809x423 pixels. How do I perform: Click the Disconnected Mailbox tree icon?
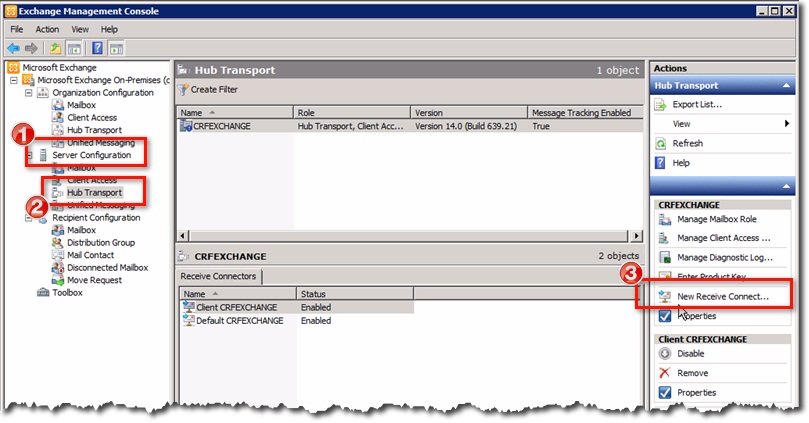(58, 268)
